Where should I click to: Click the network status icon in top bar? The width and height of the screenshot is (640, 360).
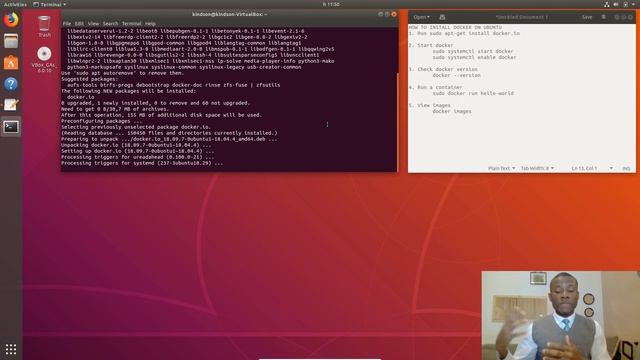607,4
